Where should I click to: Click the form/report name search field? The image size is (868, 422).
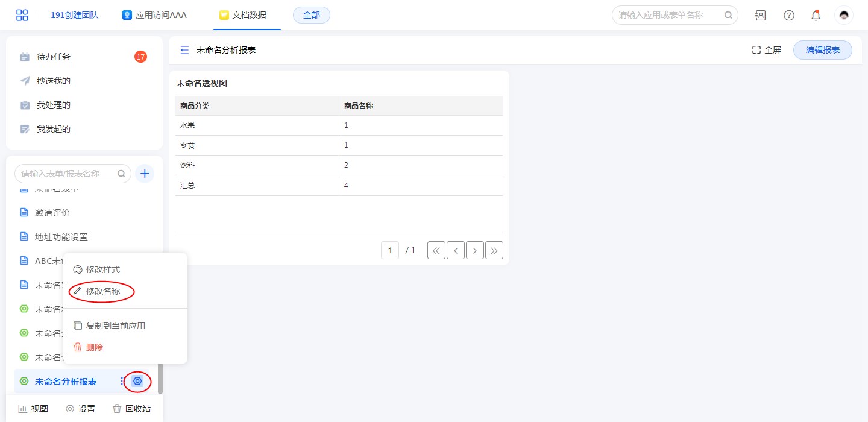pyautogui.click(x=68, y=174)
